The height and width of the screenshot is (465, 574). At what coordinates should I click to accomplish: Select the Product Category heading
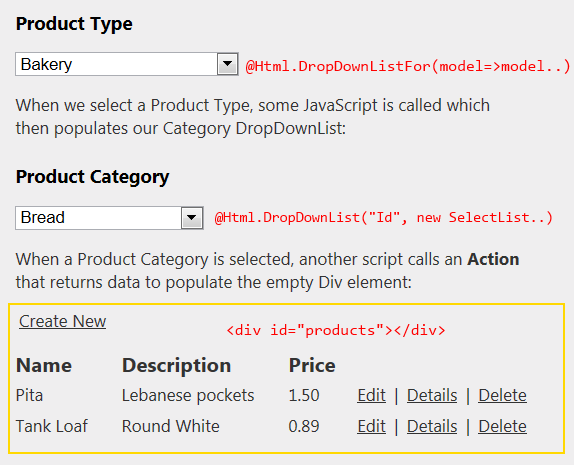coord(92,177)
